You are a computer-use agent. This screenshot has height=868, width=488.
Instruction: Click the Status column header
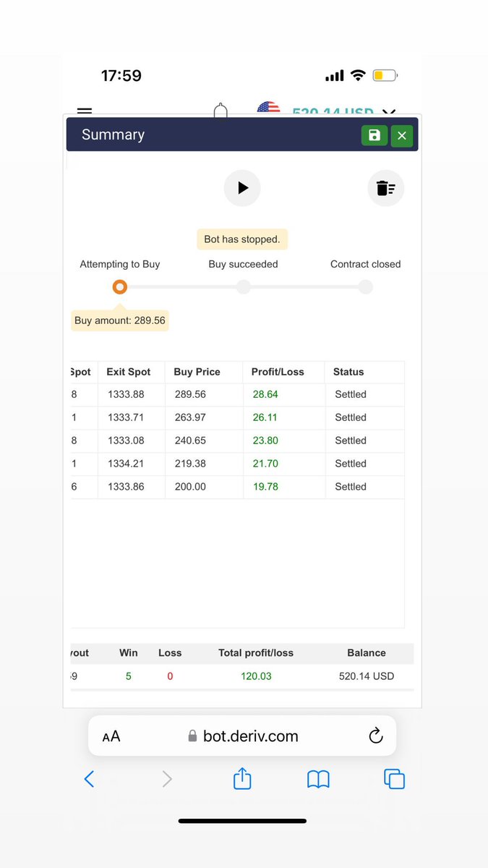[x=348, y=372]
